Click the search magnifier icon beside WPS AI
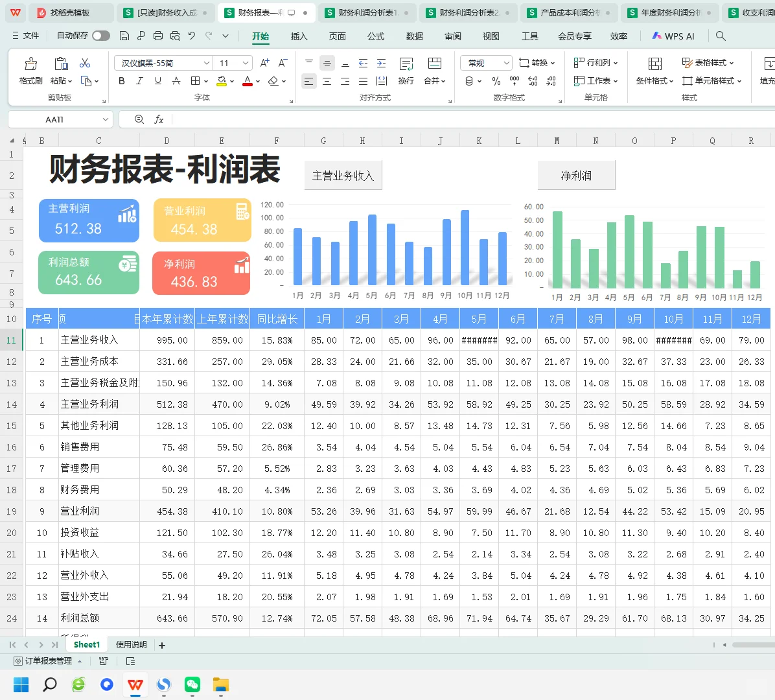 pyautogui.click(x=721, y=36)
